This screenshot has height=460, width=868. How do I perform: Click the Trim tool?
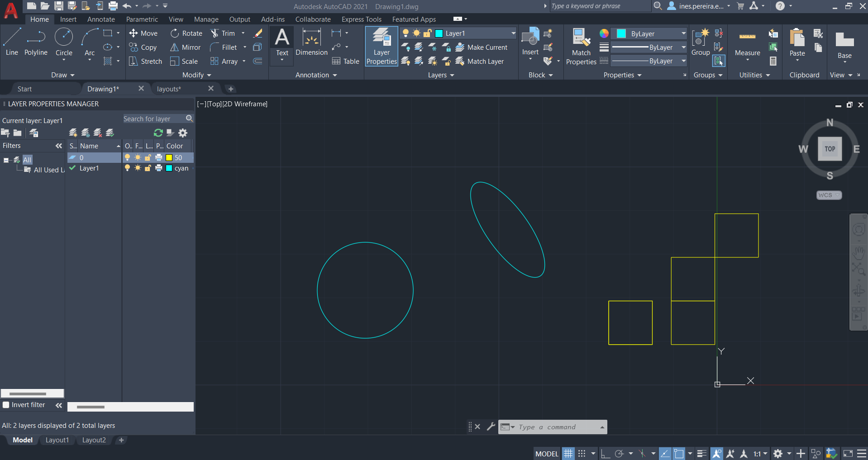click(x=223, y=33)
